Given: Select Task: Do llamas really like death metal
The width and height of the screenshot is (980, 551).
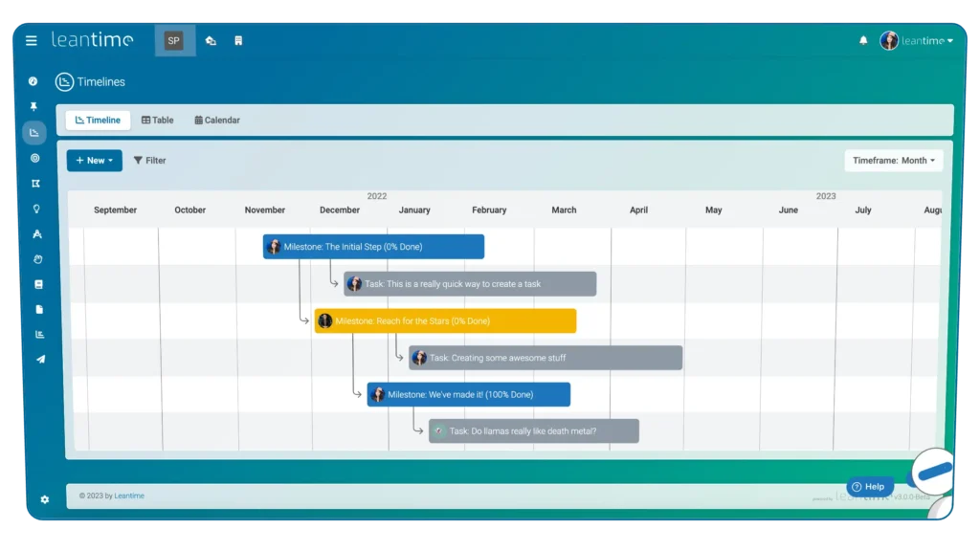Looking at the screenshot, I should point(534,431).
